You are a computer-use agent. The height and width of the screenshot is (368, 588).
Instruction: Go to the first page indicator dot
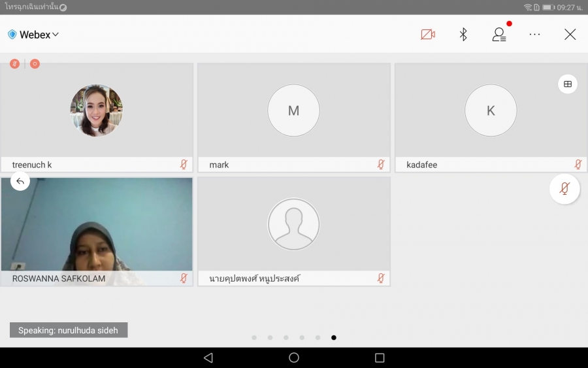(254, 338)
